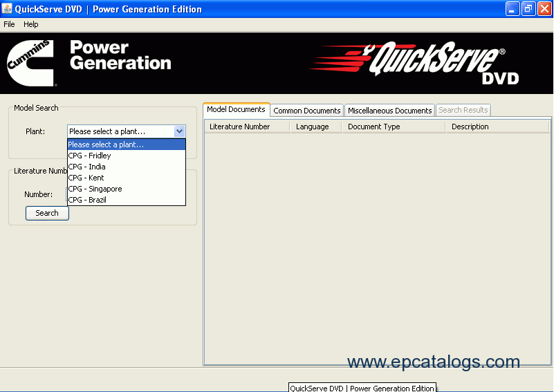The image size is (554, 392).
Task: Click the Plant combo box text field
Action: 121,131
